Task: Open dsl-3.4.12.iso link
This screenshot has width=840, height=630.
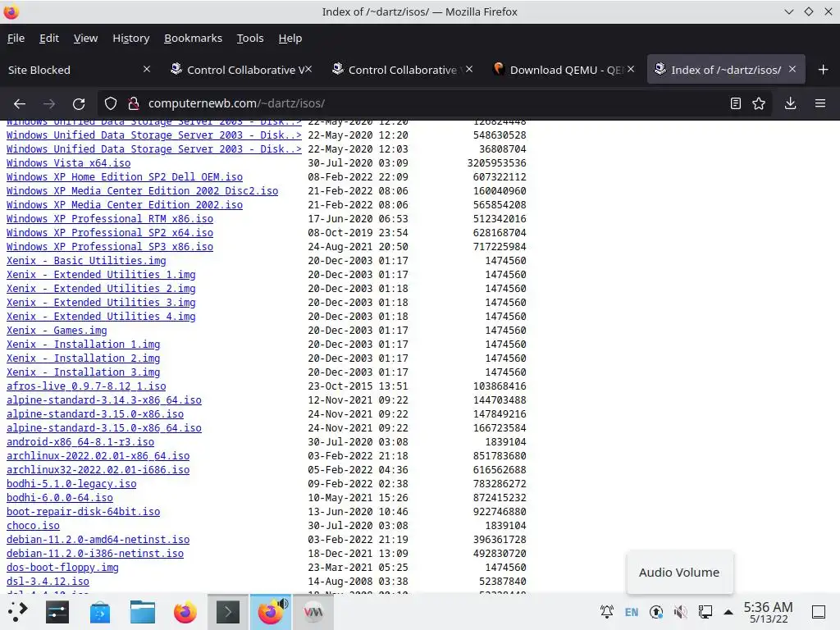Action: pos(48,581)
